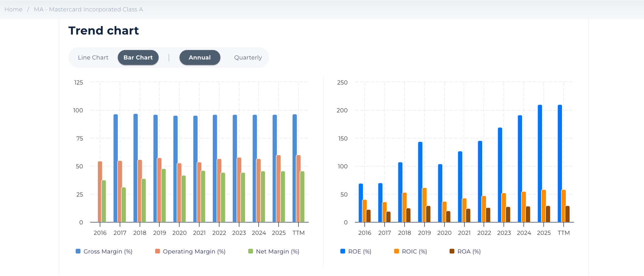Open MA - Mastercard Incorporated Class A breadcrumb
Image resolution: width=644 pixels, height=276 pixels.
tap(88, 10)
